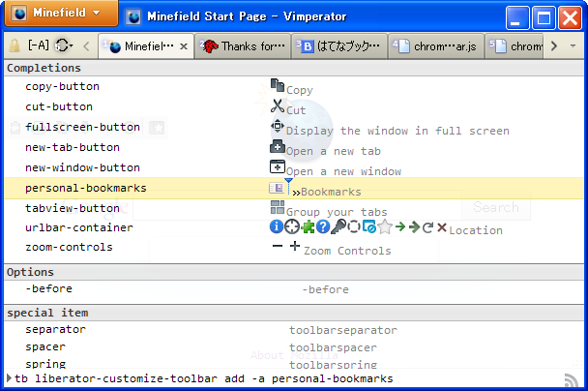Screen dimensions: 588x391
Task: Click the zoom out minus icon
Action: tap(278, 246)
